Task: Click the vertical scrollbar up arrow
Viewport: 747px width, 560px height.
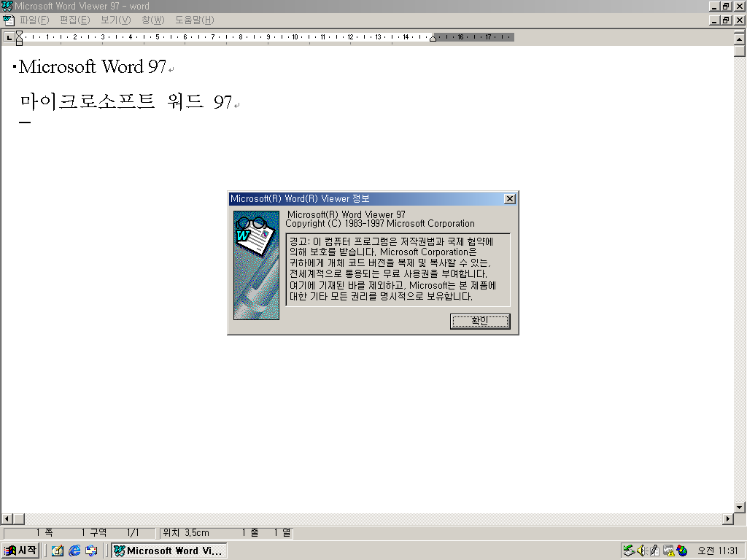Action: (x=740, y=39)
